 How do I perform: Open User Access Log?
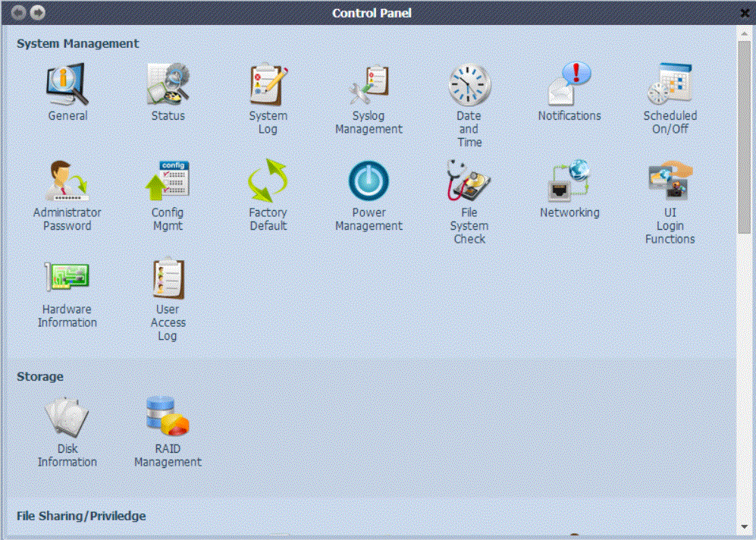pyautogui.click(x=168, y=278)
